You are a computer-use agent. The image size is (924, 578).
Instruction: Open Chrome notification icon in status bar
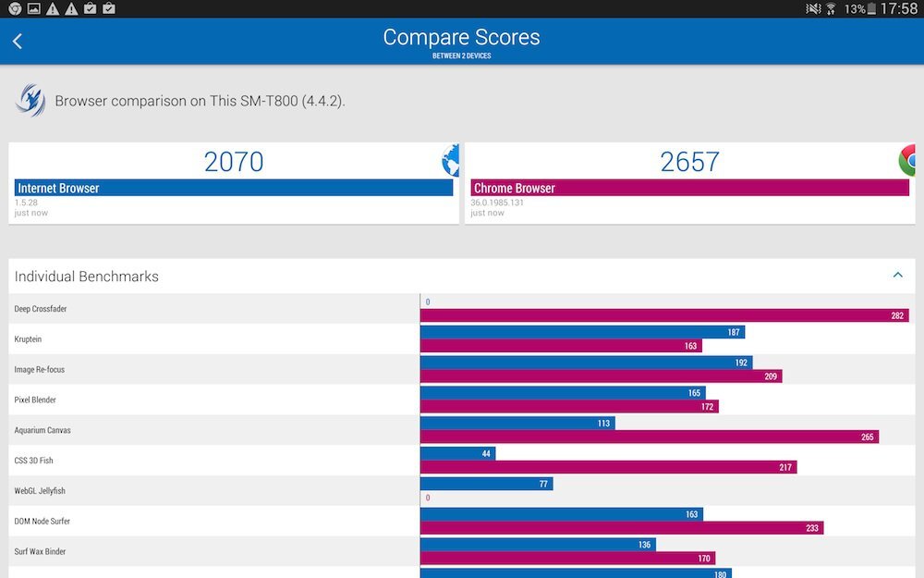click(x=15, y=8)
